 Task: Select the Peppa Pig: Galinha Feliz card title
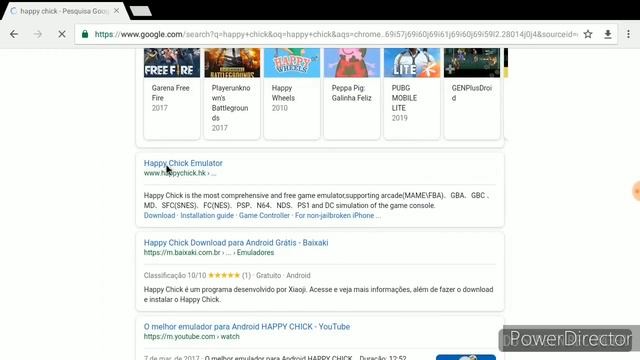click(x=351, y=93)
